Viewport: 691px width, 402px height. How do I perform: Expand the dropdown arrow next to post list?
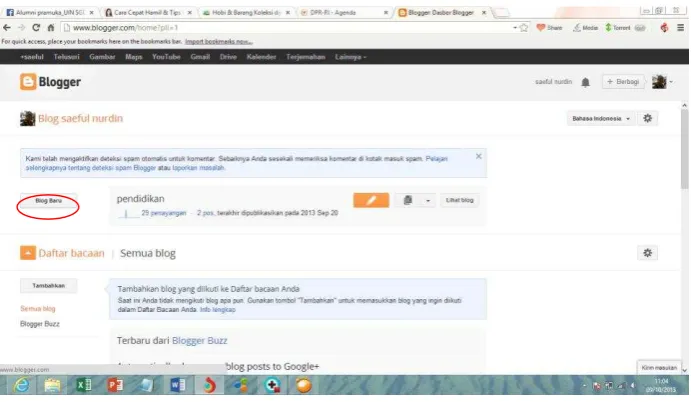tap(428, 201)
